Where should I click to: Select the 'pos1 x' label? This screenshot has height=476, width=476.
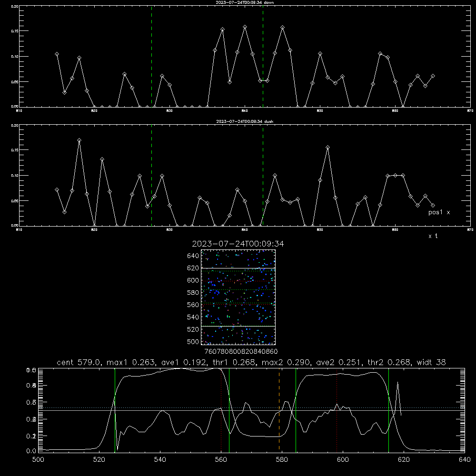pos(439,212)
